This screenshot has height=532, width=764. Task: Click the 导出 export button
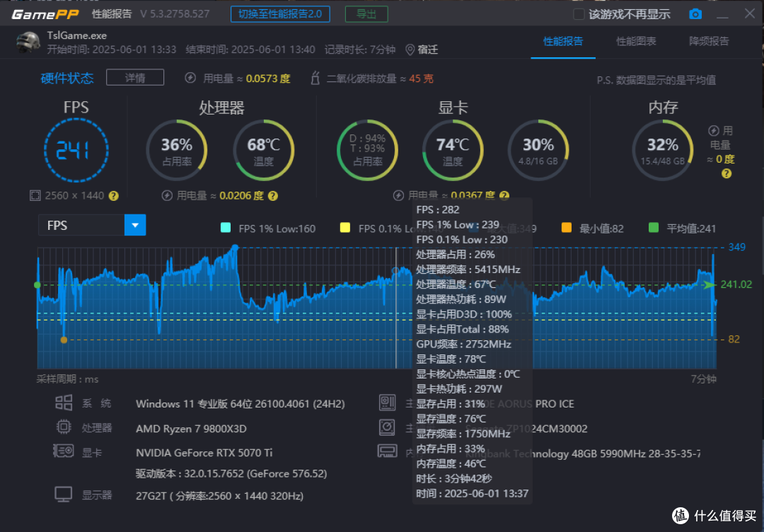366,14
